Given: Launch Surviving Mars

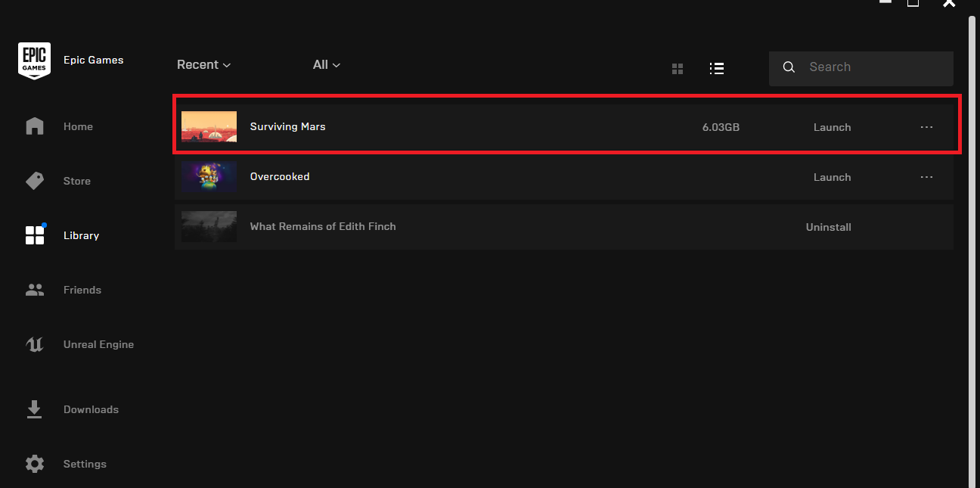Looking at the screenshot, I should (832, 127).
